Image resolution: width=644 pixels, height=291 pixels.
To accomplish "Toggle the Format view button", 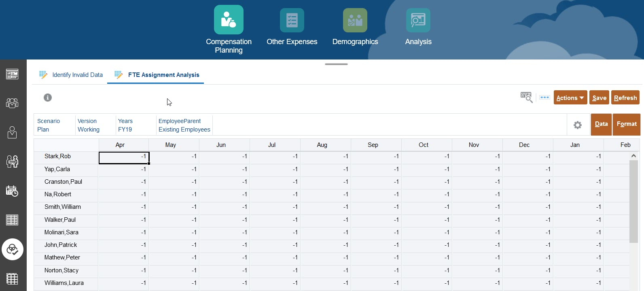I will tap(626, 124).
